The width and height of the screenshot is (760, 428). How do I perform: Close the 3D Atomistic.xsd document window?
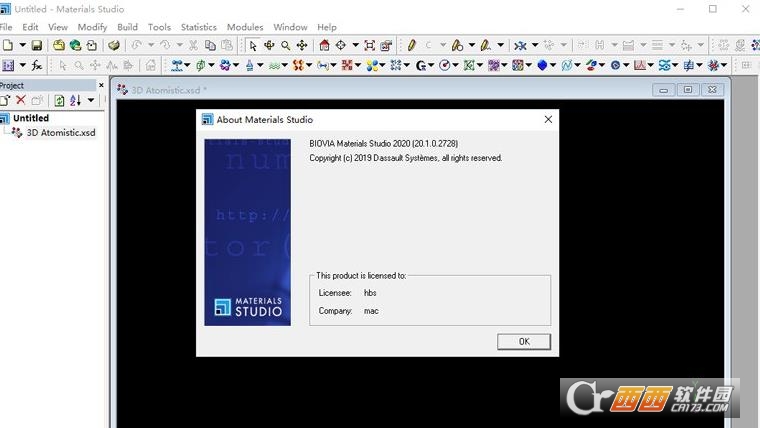(712, 90)
